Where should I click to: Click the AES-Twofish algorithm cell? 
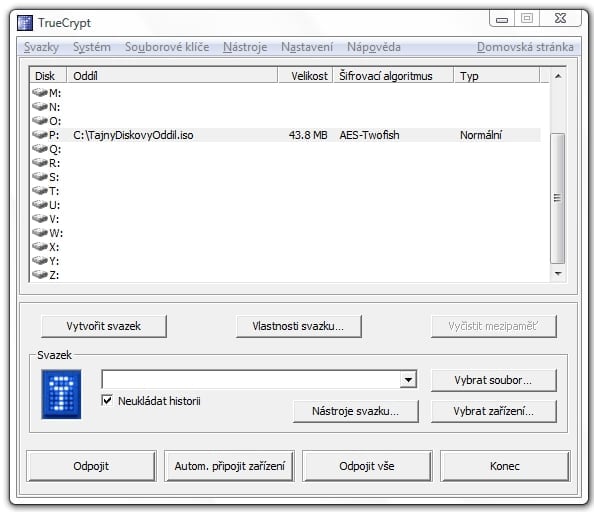(x=369, y=135)
